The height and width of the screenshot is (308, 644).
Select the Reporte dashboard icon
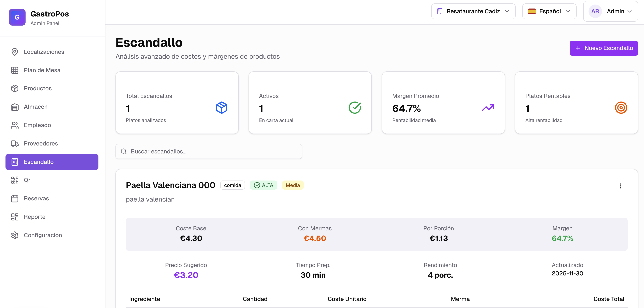click(x=15, y=217)
